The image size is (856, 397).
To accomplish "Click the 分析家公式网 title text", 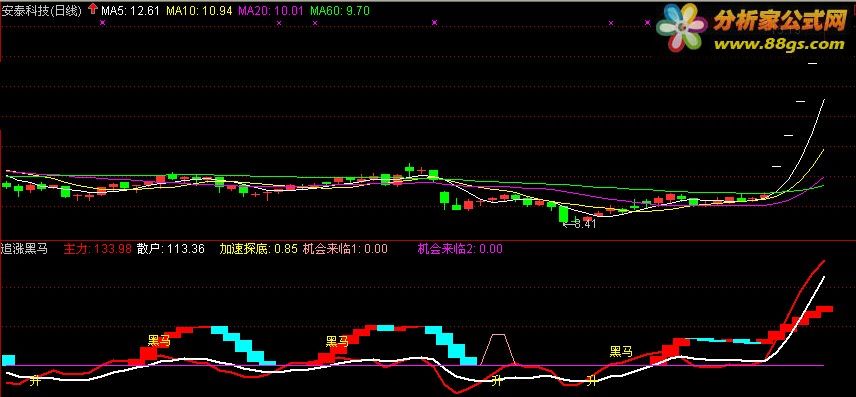I will (x=780, y=21).
